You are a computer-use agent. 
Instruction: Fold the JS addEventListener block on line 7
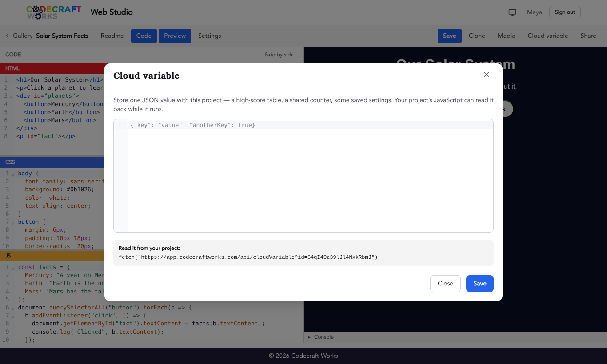pos(12,316)
